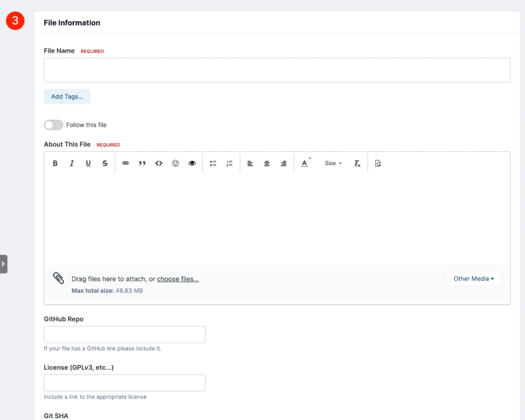Toggle bold formatting in editor
Viewport: 525px width, 420px height.
coord(55,164)
